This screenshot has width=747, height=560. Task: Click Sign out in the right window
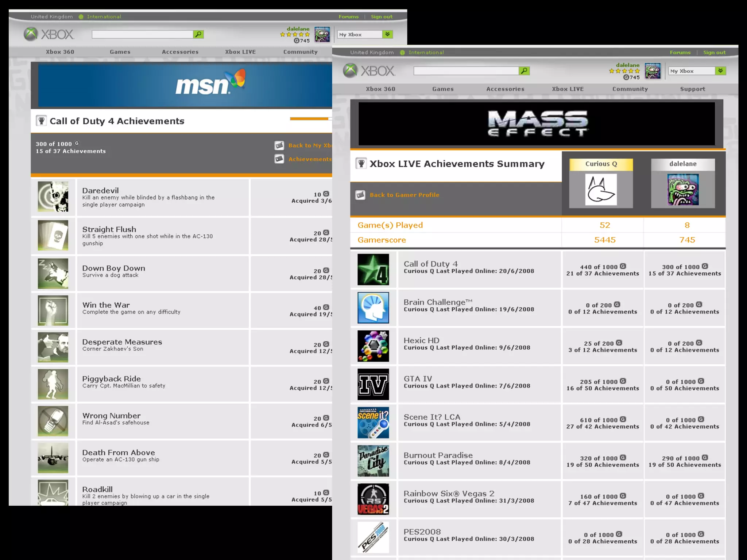(714, 52)
